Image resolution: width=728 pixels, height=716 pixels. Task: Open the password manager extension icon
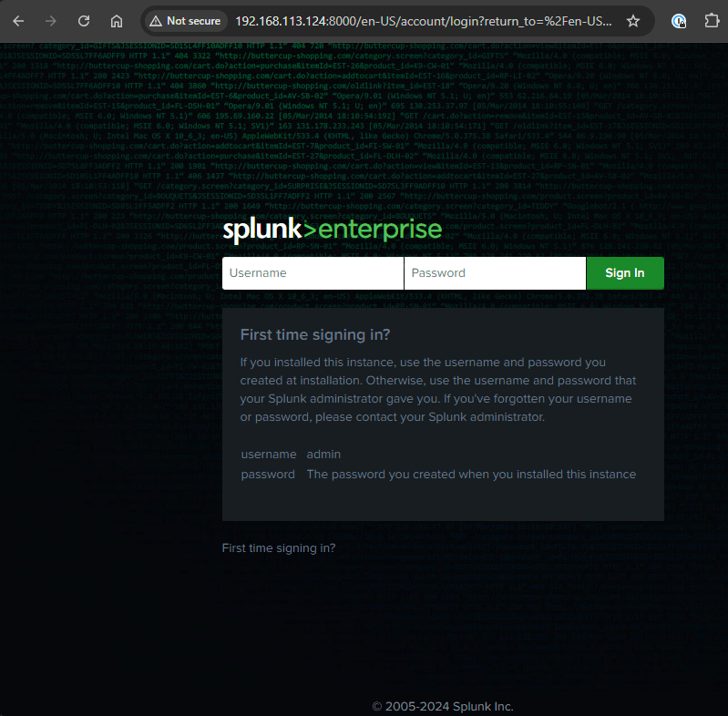679,21
